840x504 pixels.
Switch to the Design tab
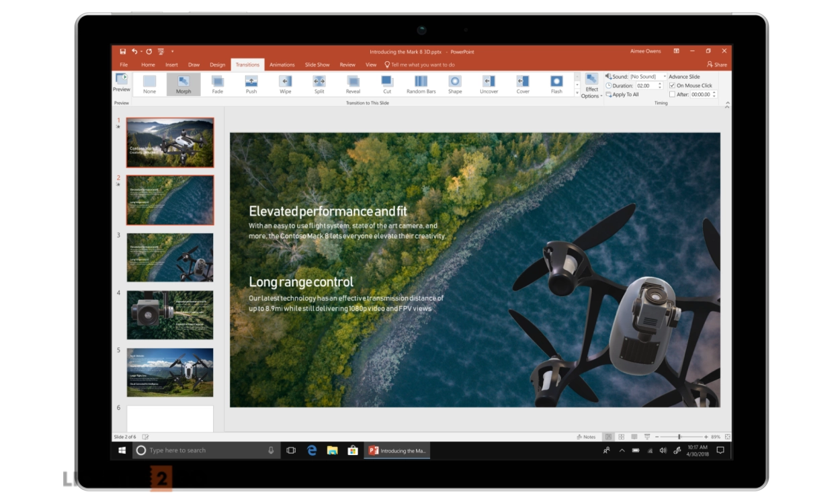[217, 65]
